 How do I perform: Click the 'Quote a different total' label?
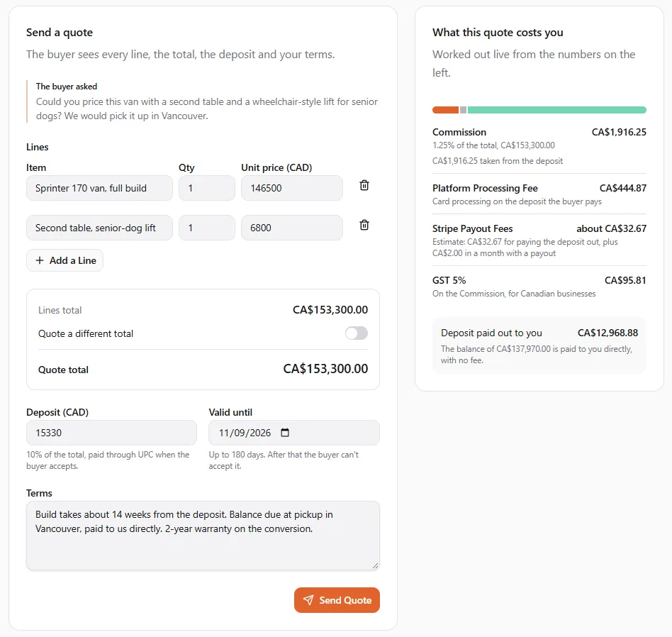pyautogui.click(x=86, y=333)
